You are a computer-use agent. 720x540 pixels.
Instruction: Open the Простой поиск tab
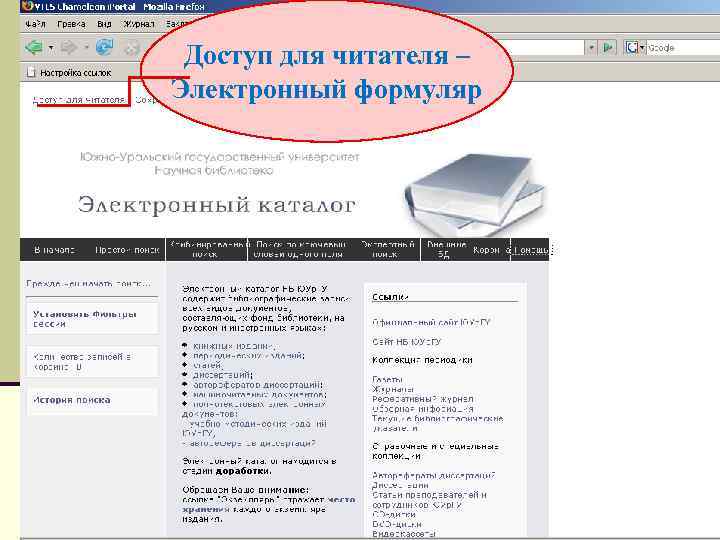click(127, 250)
